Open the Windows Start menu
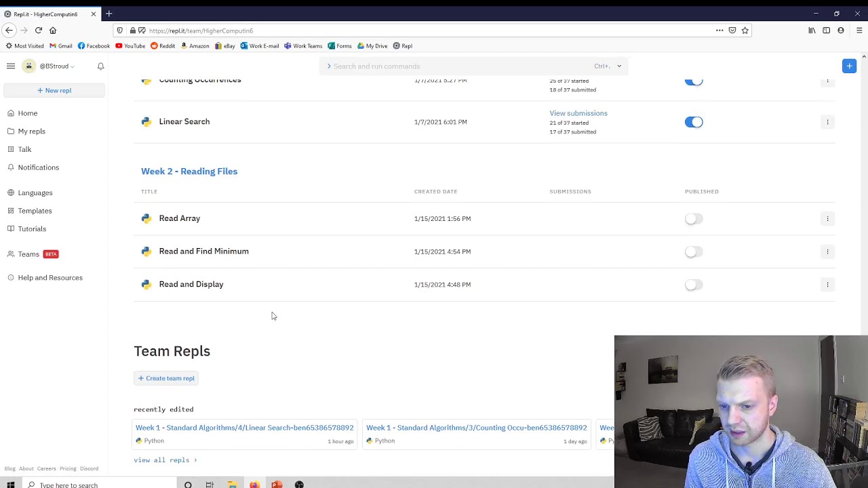This screenshot has width=868, height=488. coord(10,485)
